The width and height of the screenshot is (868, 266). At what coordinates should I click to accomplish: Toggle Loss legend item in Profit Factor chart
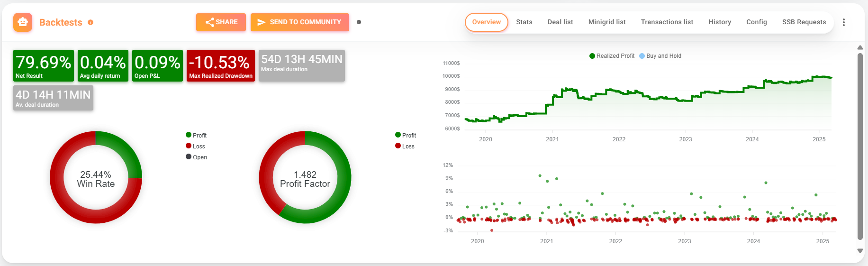point(405,146)
